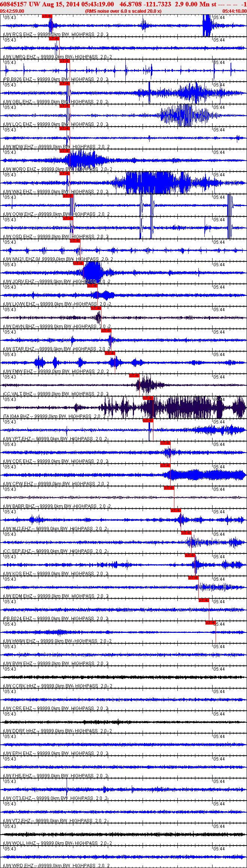Click the 'UW RCS EHZ' station label
Screen dimensions: 247x868
pyautogui.click(x=18, y=34)
